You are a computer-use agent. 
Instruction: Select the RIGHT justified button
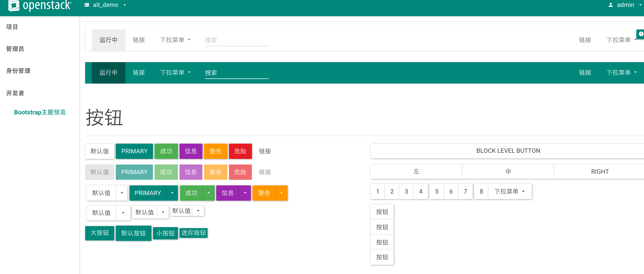point(599,172)
